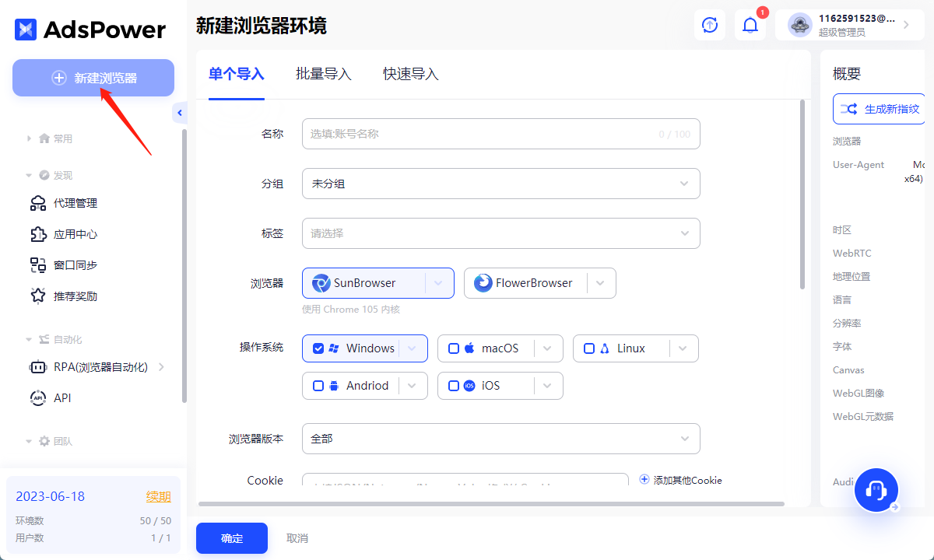934x560 pixels.
Task: Open the 浏览器版本 dropdown showing 全部
Action: [x=501, y=439]
